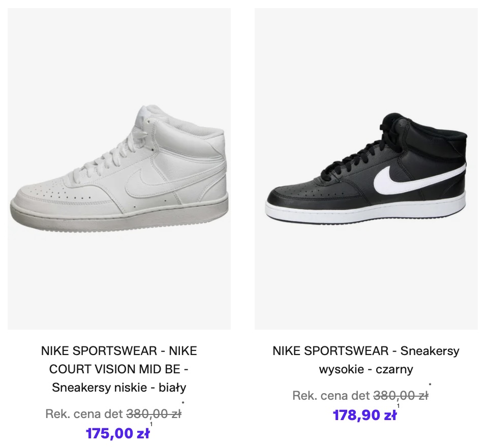The height and width of the screenshot is (448, 488).
Task: Click the asterisk footnote beside white sneaker's old price
Action: point(182,404)
